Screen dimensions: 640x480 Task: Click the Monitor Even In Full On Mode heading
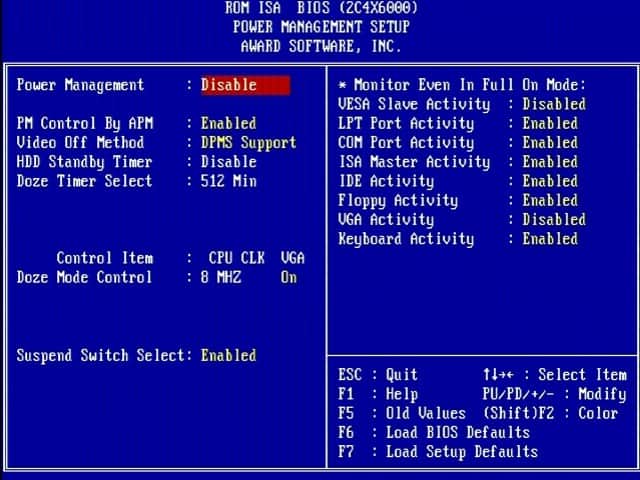462,85
